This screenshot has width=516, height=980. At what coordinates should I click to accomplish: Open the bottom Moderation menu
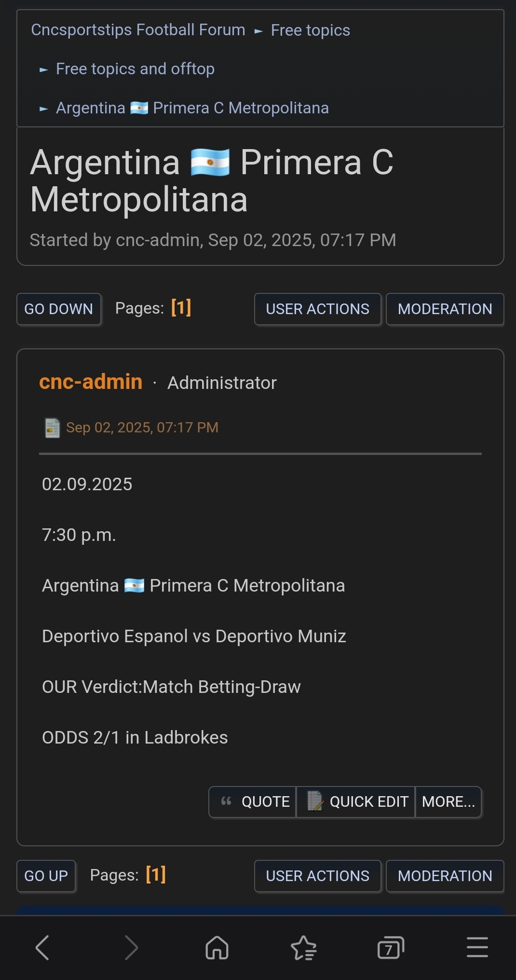(445, 876)
